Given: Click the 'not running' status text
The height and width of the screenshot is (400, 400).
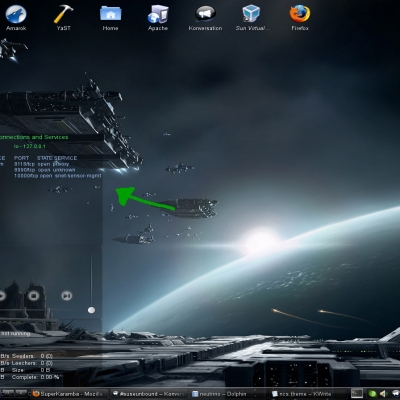Looking at the screenshot, I should [x=16, y=333].
